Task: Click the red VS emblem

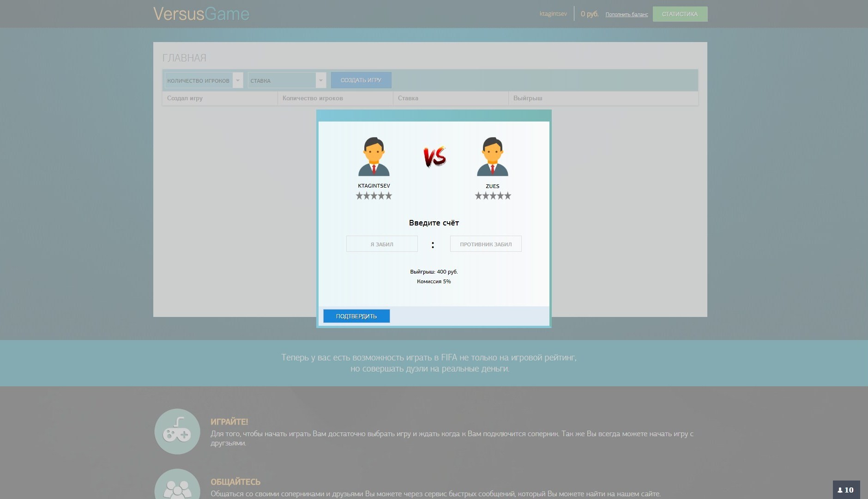Action: click(434, 157)
